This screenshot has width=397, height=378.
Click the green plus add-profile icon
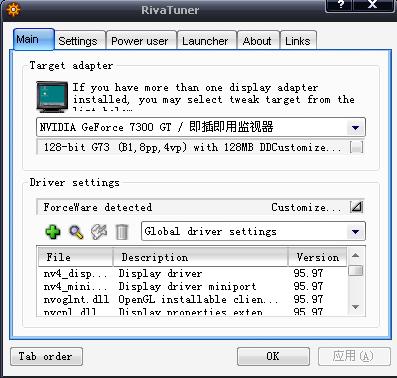point(53,232)
